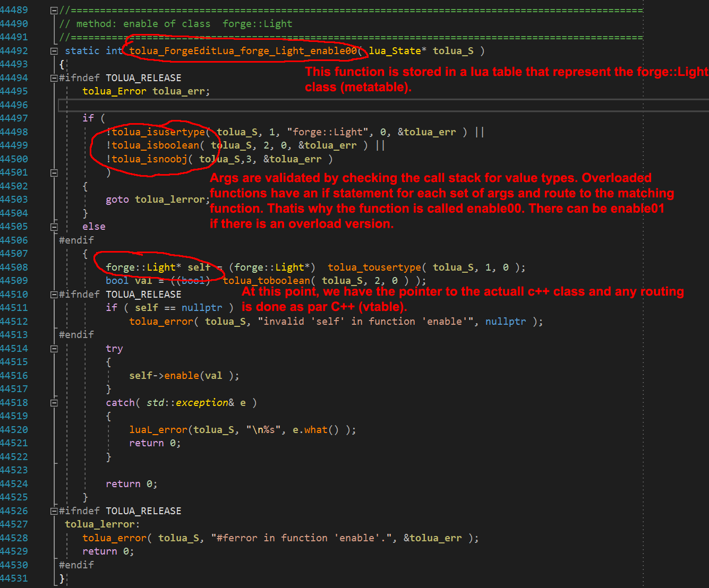Click &tolua_err argument on line 44528

tap(433, 538)
